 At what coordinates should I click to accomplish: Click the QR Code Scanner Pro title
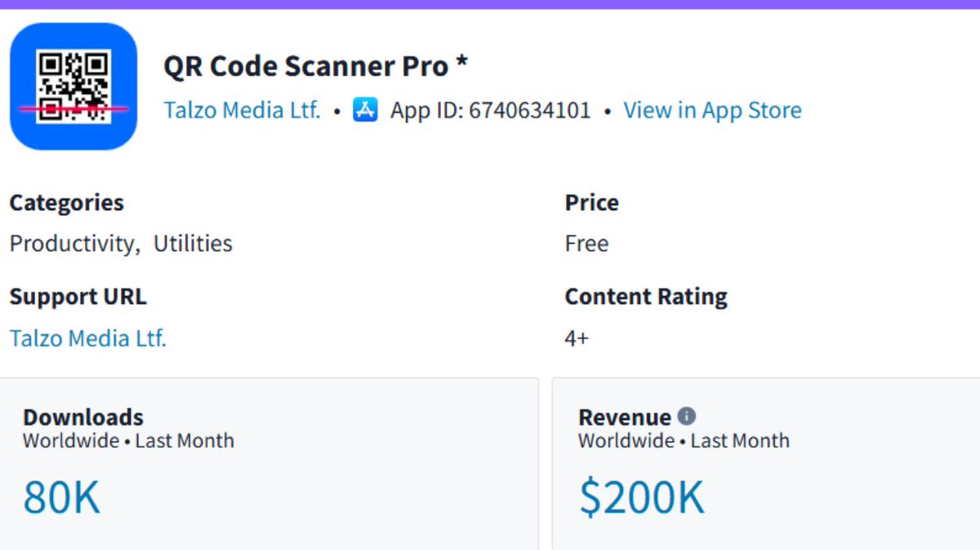pyautogui.click(x=316, y=66)
